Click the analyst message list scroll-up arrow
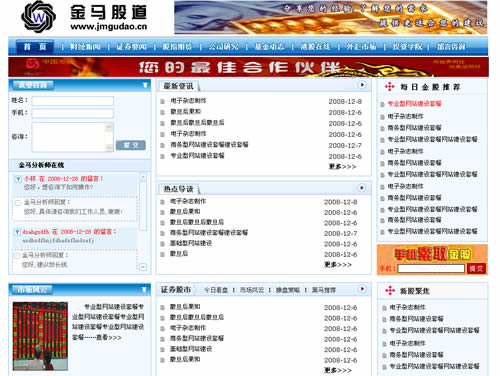Image resolution: width=500 pixels, height=376 pixels. (143, 177)
